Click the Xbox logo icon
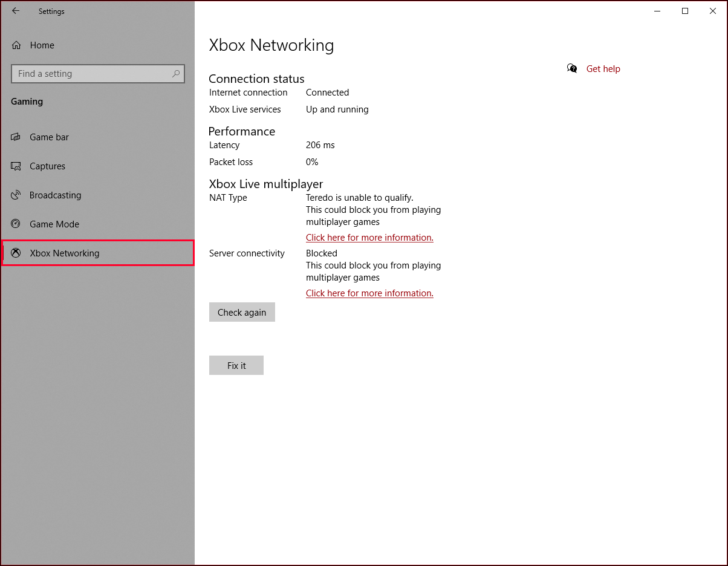The image size is (728, 566). click(16, 253)
